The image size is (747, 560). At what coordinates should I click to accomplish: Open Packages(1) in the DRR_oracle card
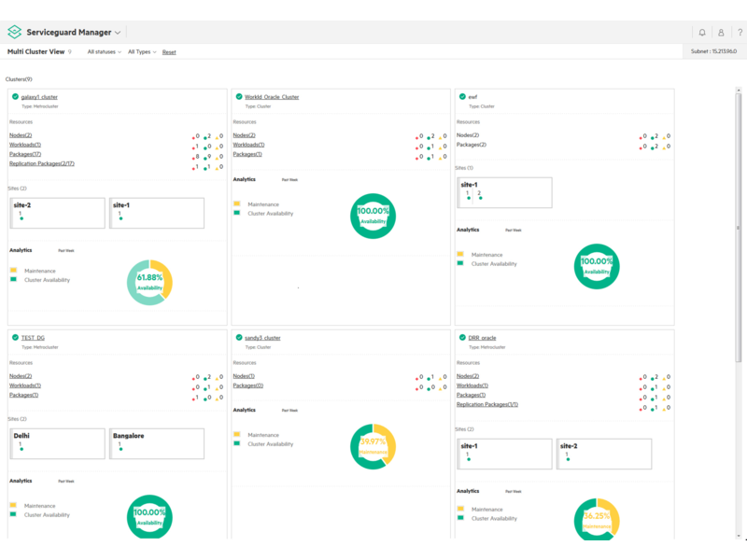472,395
